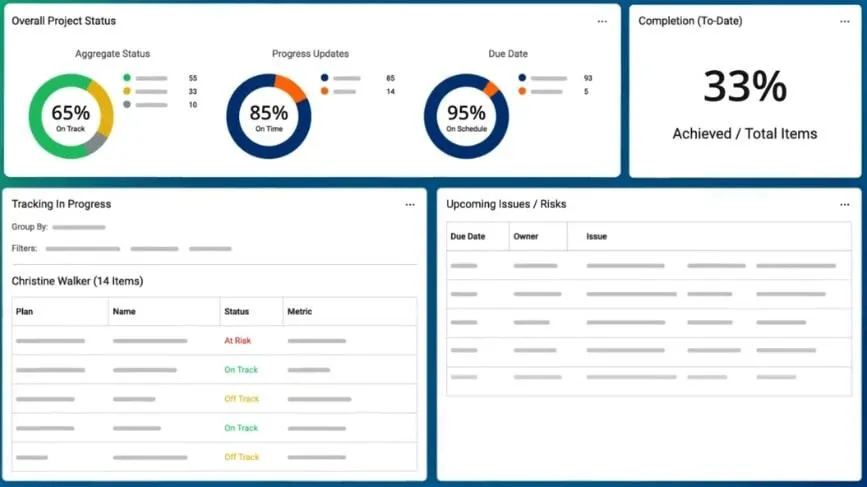The height and width of the screenshot is (487, 867).
Task: Click the 95% On Schedule donut chart
Action: tap(466, 116)
